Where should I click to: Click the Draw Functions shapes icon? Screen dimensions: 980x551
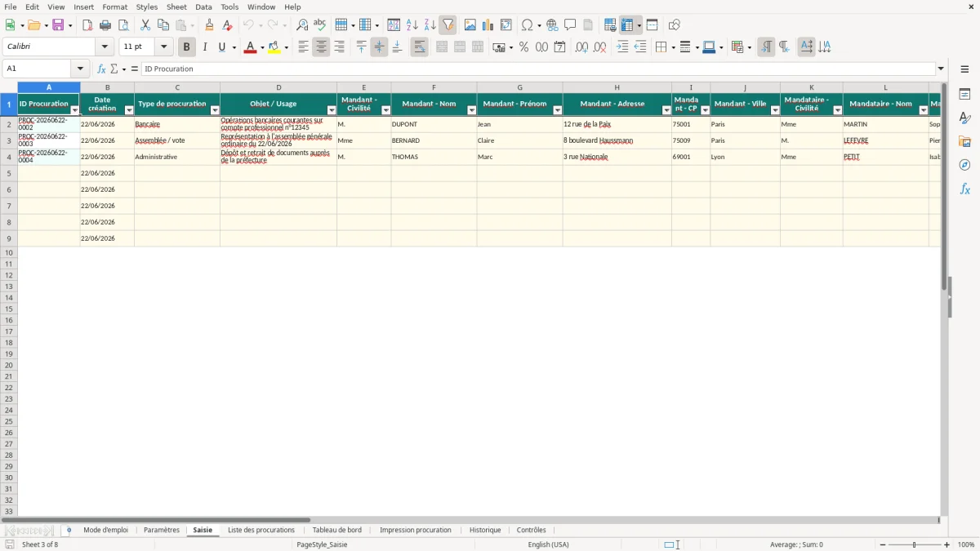(674, 25)
